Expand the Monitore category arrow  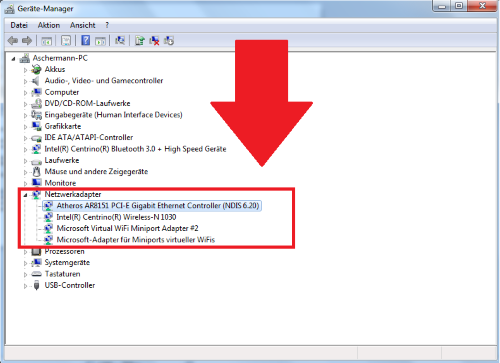(x=25, y=184)
